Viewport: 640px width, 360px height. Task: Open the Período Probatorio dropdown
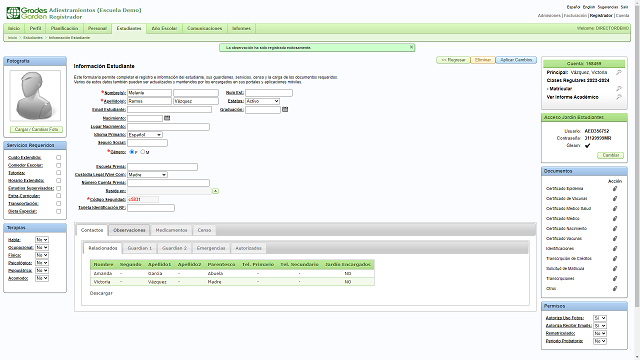pyautogui.click(x=600, y=341)
